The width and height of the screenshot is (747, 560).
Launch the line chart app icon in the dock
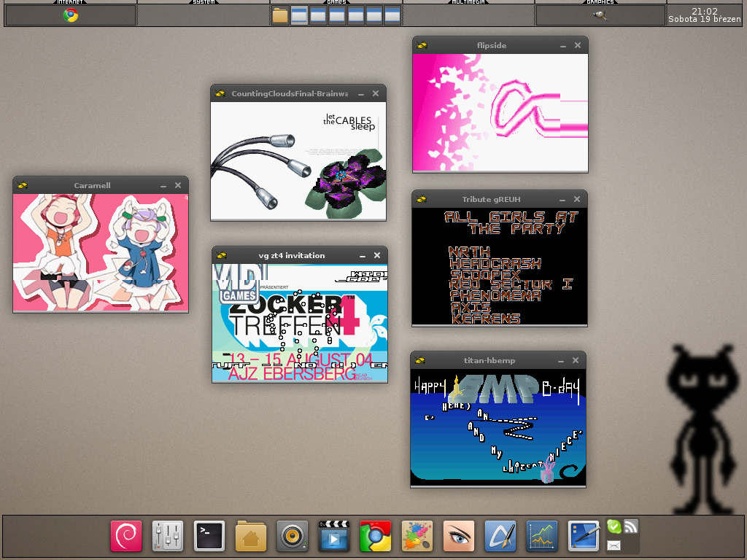[x=542, y=536]
